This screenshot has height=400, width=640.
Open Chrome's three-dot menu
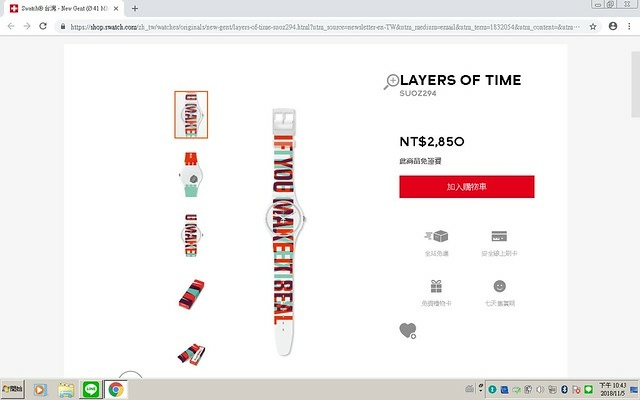pyautogui.click(x=629, y=26)
